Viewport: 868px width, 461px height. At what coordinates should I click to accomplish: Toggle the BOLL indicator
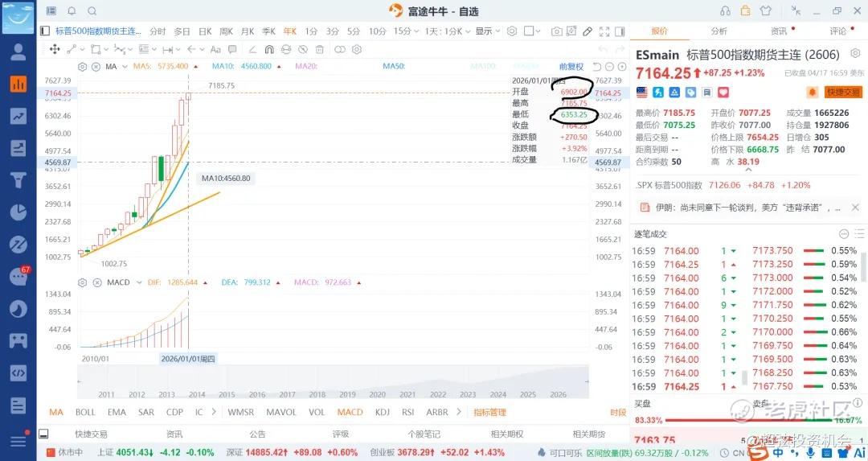click(85, 412)
